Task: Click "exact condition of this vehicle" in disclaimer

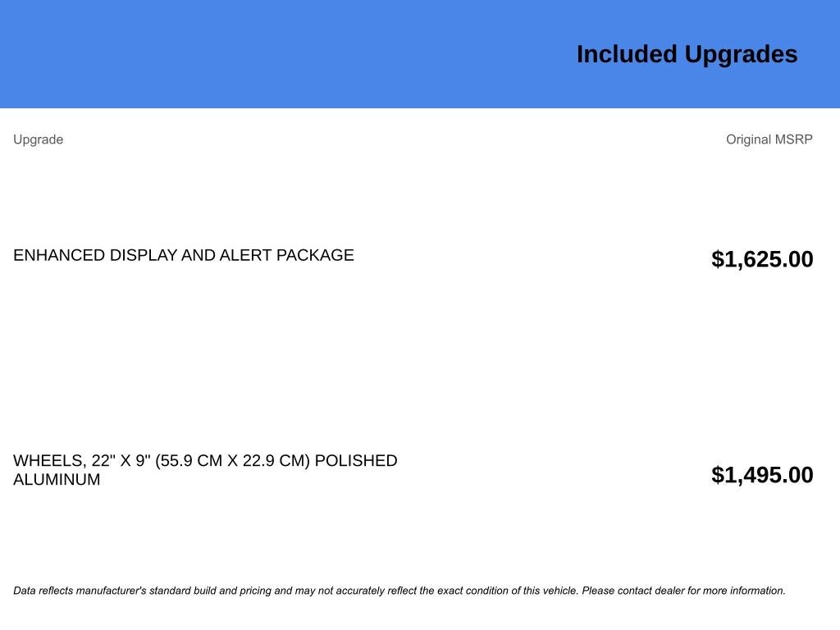Action: 507,591
